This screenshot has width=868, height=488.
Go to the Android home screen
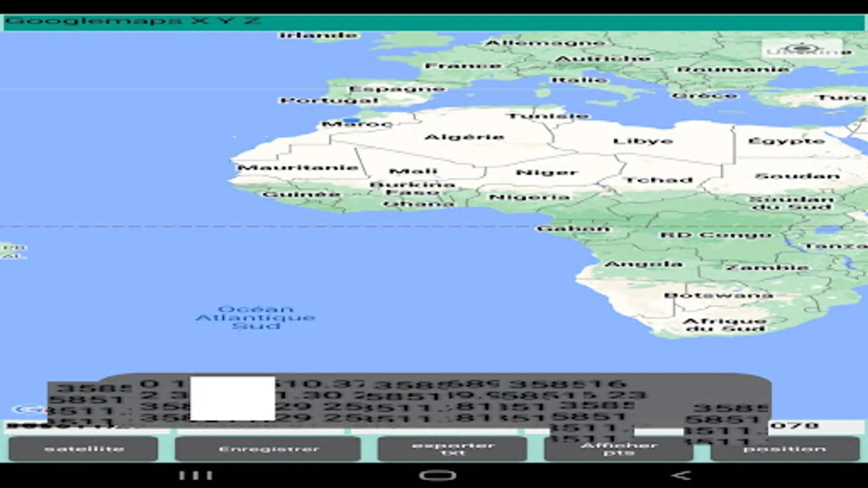pyautogui.click(x=437, y=476)
